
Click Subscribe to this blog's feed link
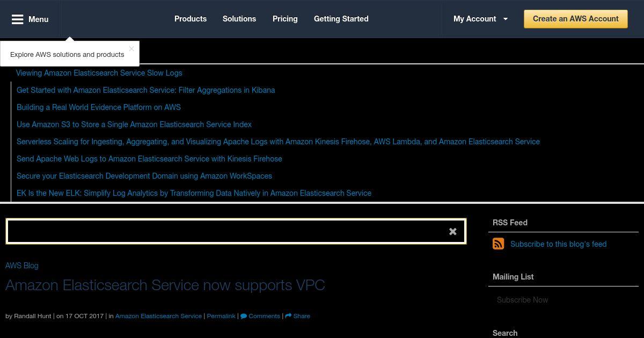click(x=558, y=244)
